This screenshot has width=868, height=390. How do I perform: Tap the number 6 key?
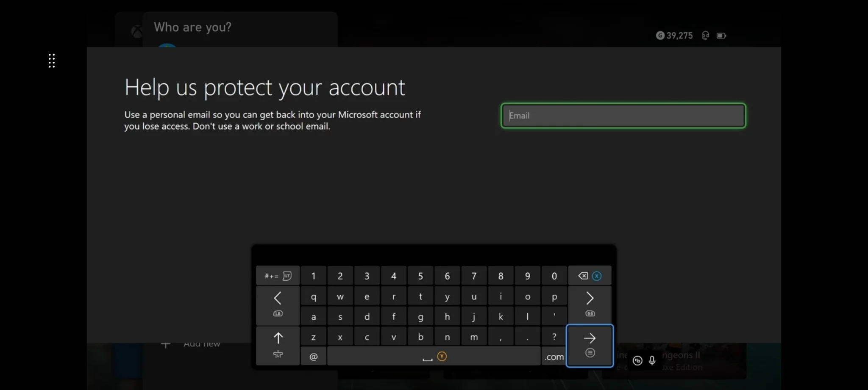click(x=447, y=276)
